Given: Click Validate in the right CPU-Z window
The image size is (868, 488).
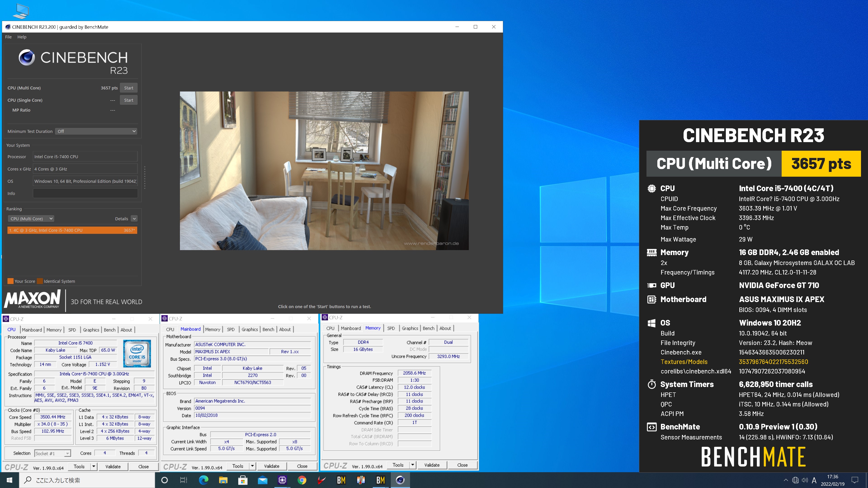Looking at the screenshot, I should 432,465.
